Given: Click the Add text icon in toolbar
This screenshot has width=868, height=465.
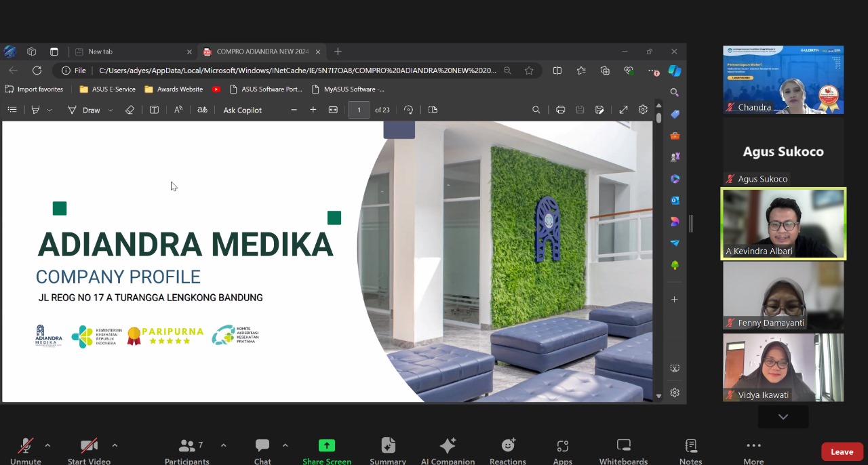Looking at the screenshot, I should [x=154, y=110].
